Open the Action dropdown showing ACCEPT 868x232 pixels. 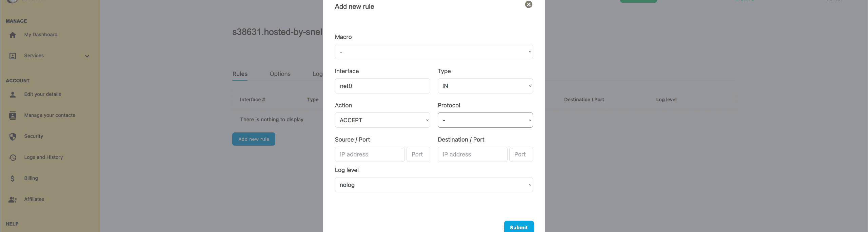point(382,120)
